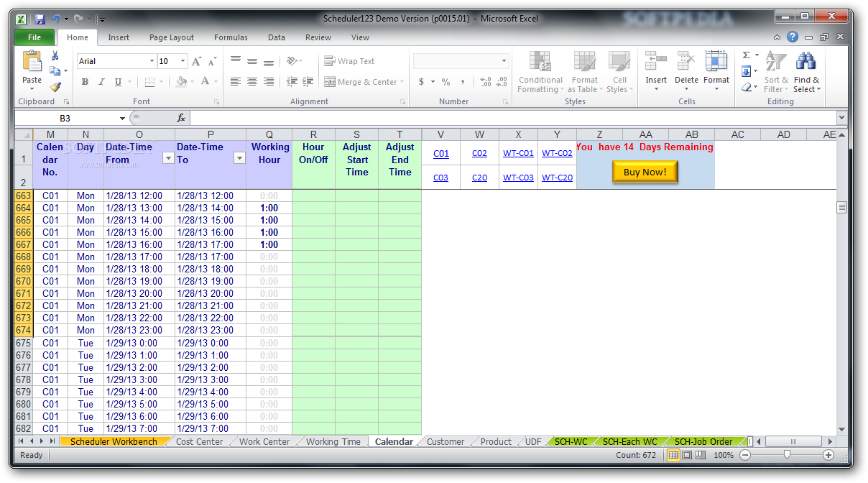Open the Working Time sheet tab
This screenshot has height=483, width=868.
333,441
